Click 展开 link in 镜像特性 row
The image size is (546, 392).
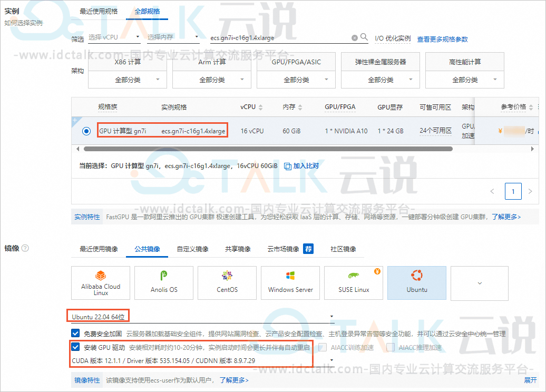point(530,380)
